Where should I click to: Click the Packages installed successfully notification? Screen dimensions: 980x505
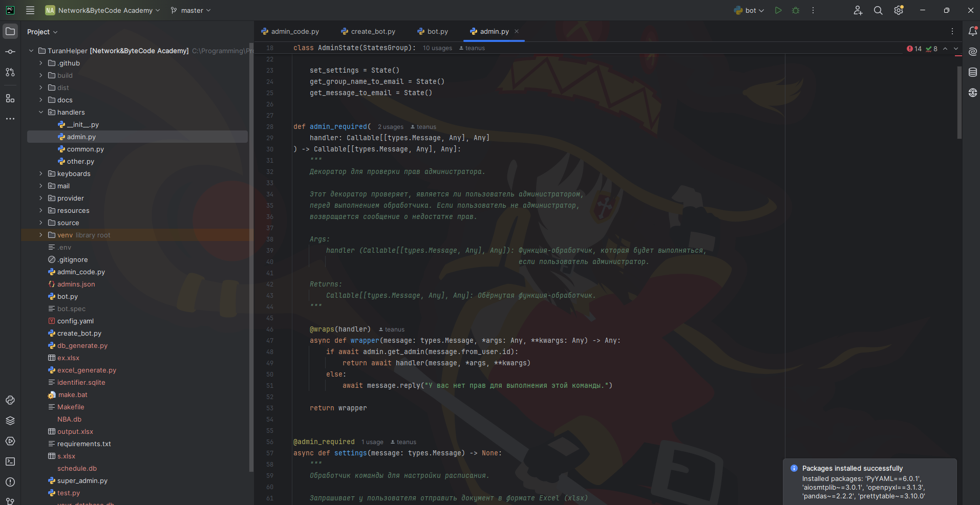point(869,482)
